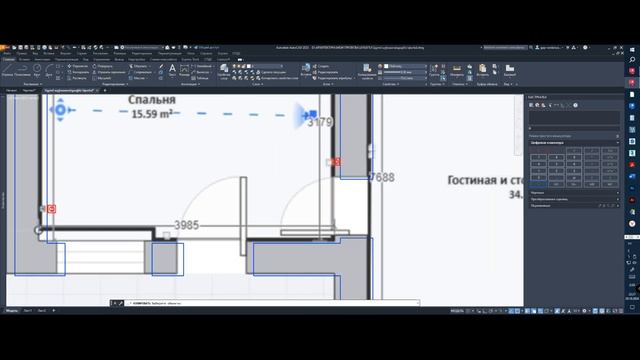Screen dimensions: 640x360
Task: Click the Сопряжение fillet tool
Action: (x=140, y=72)
